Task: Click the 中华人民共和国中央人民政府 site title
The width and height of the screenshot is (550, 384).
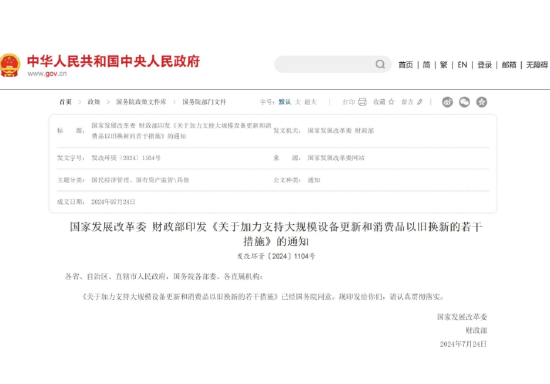Action: click(113, 61)
